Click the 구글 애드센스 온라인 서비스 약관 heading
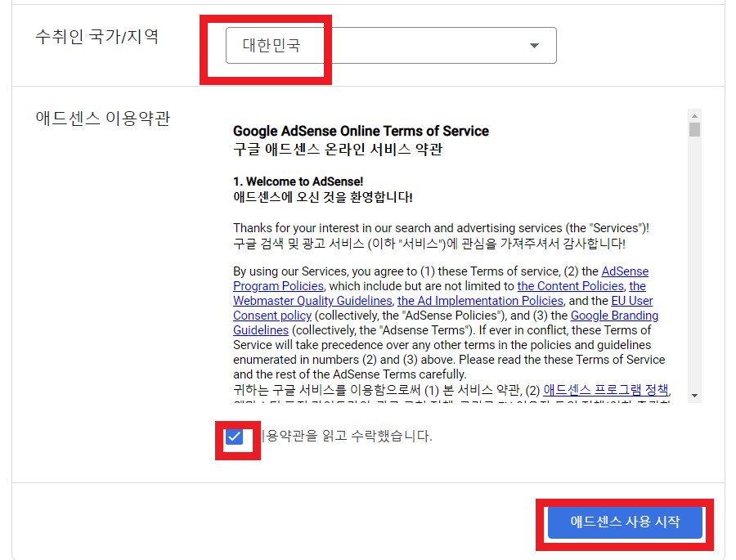736x560 pixels. tap(338, 150)
